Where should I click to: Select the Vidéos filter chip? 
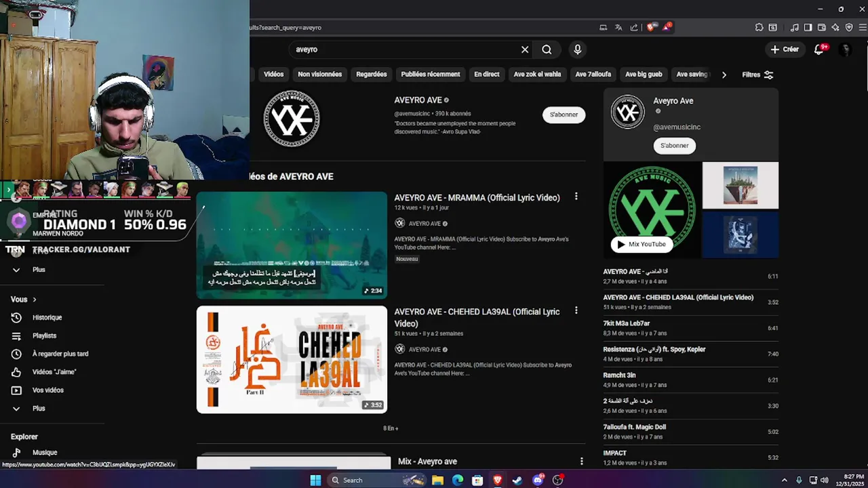[x=273, y=75]
